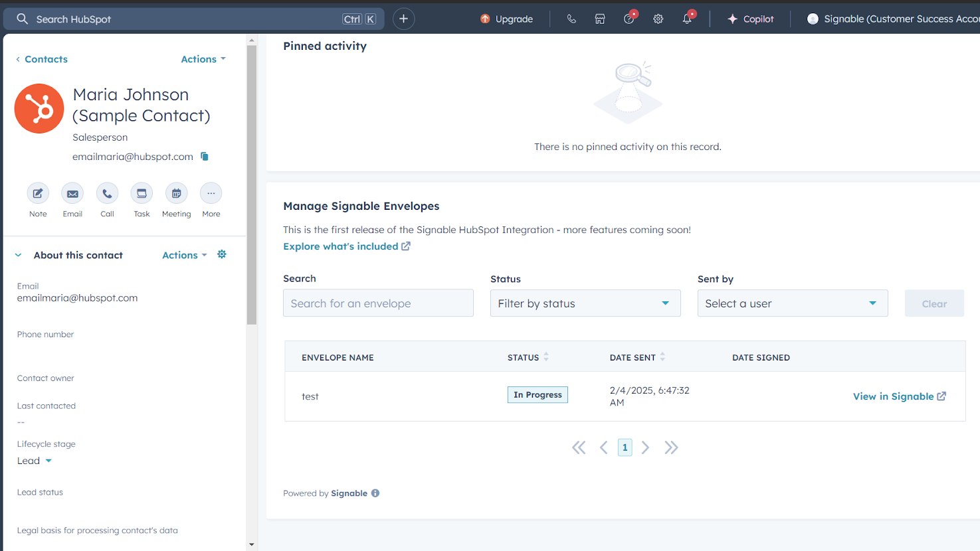Go to next envelopes page
This screenshot has height=551, width=980.
pyautogui.click(x=645, y=447)
